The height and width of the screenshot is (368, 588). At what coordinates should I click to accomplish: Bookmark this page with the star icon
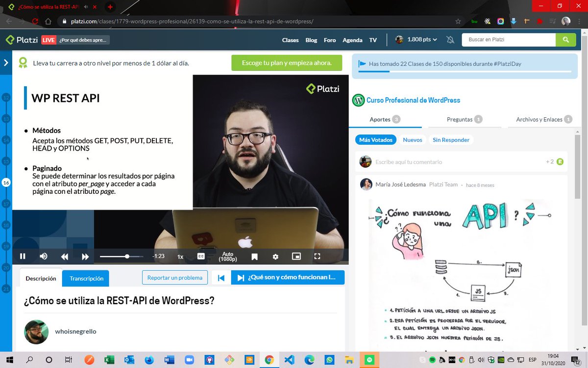(458, 22)
